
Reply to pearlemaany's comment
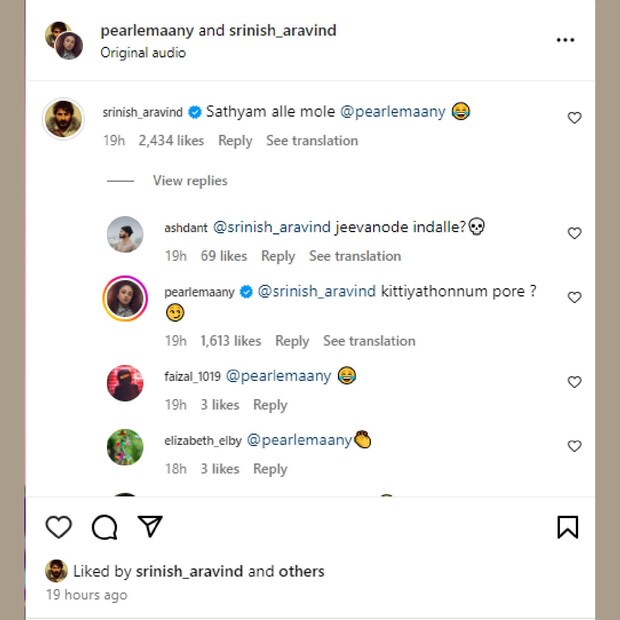point(292,341)
